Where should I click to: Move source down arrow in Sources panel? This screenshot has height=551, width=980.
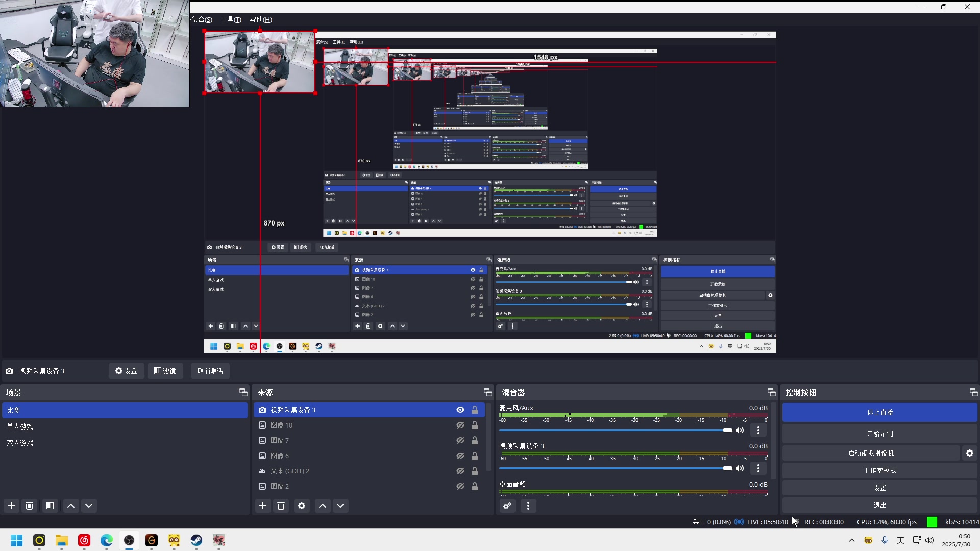[x=340, y=506]
